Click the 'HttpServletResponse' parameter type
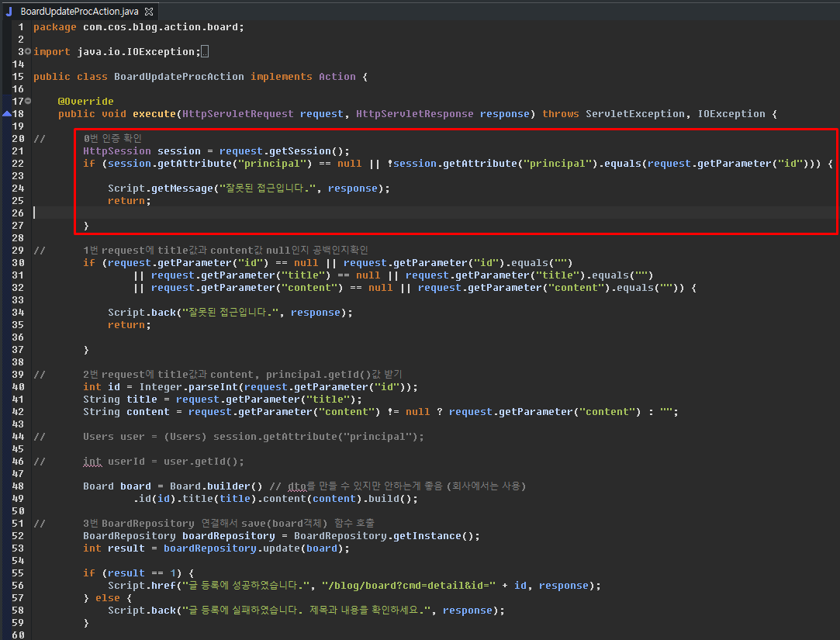 (x=415, y=113)
